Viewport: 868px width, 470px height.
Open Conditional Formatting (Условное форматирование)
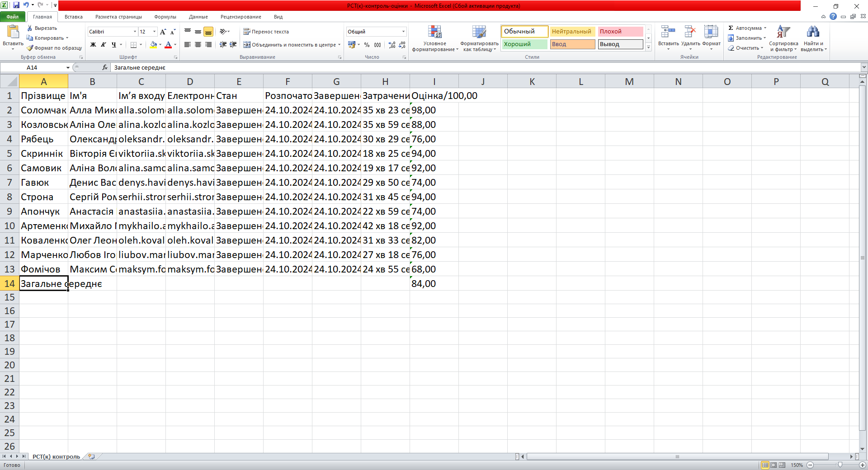coord(435,38)
